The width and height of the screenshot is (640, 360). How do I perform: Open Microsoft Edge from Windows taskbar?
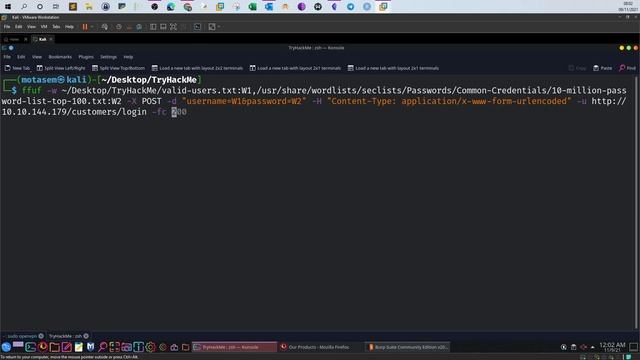pos(171,7)
